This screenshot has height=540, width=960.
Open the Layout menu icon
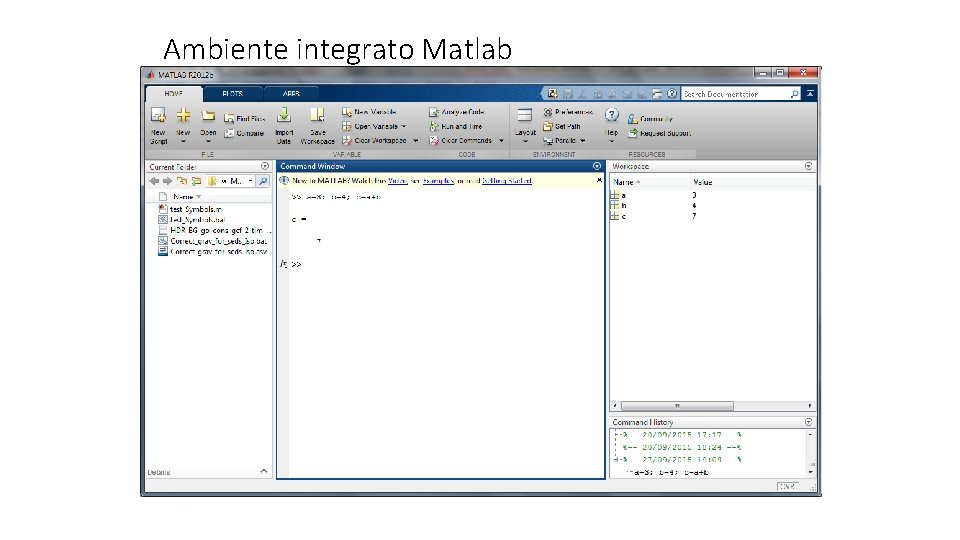525,115
